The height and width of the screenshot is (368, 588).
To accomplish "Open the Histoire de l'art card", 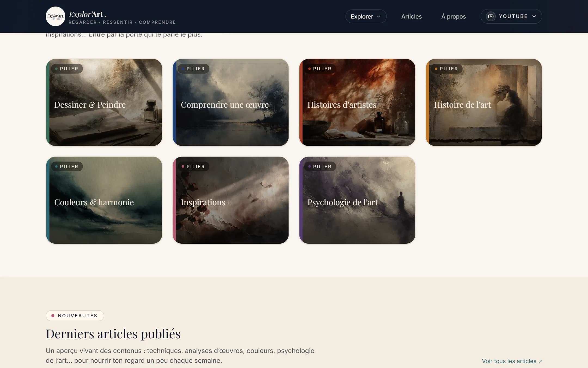I will point(484,102).
